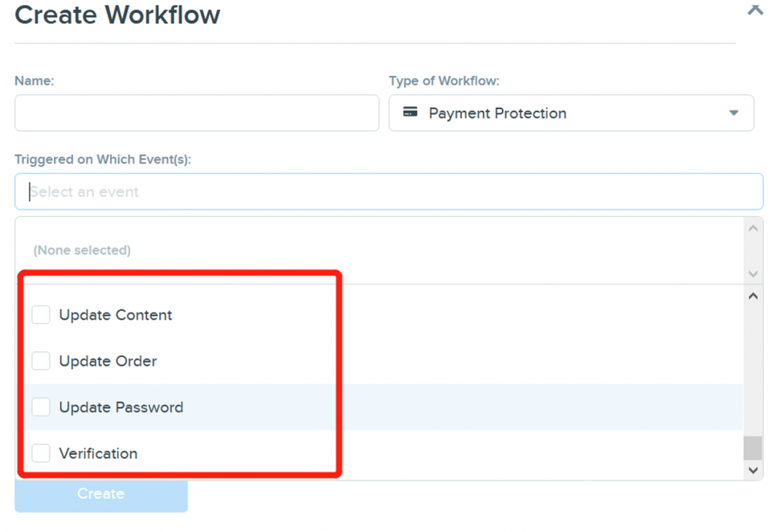The height and width of the screenshot is (532, 777).
Task: Click the Select an event field
Action: pos(389,192)
